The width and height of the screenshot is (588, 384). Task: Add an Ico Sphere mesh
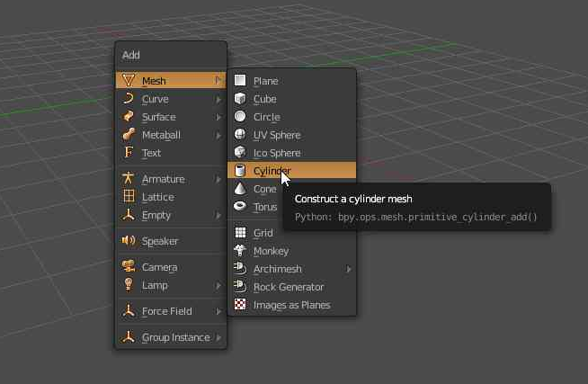click(291, 153)
